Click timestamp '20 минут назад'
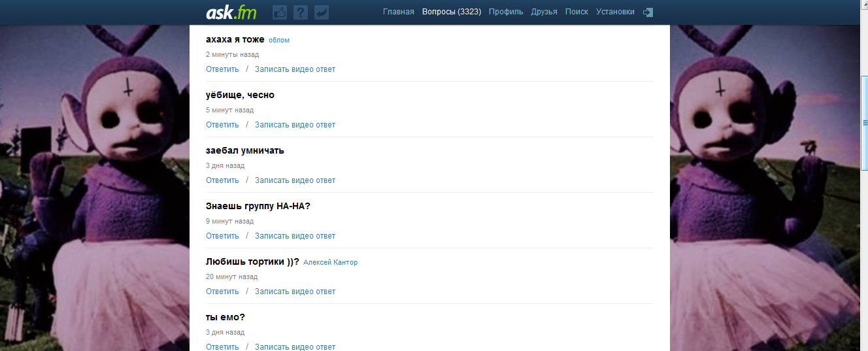 click(x=232, y=277)
